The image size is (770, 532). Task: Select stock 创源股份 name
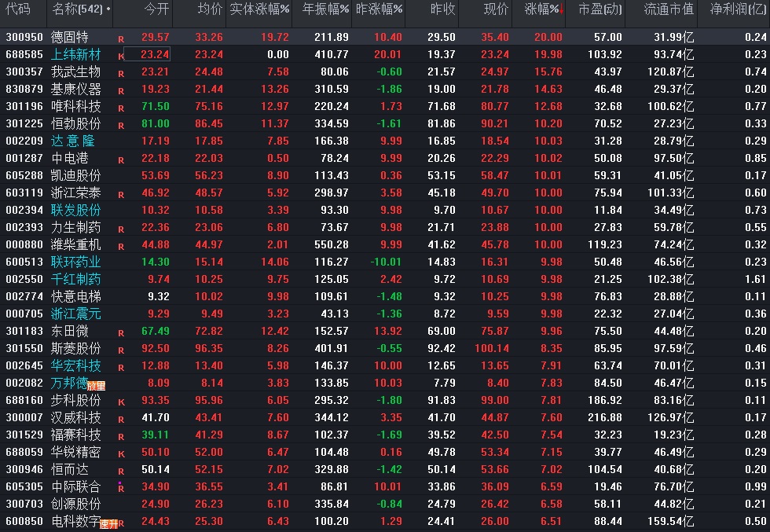(x=75, y=504)
